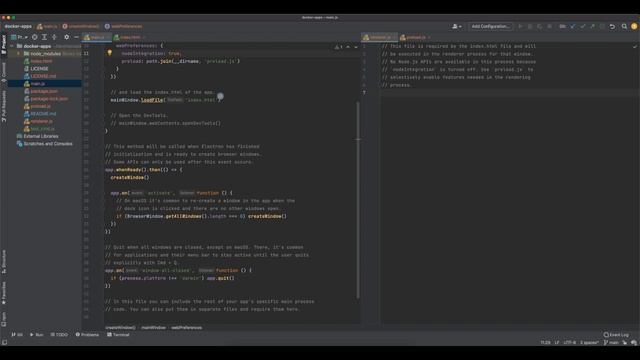Image resolution: width=640 pixels, height=360 pixels.
Task: Click the blue Update Project arrow icon
Action: click(x=573, y=27)
